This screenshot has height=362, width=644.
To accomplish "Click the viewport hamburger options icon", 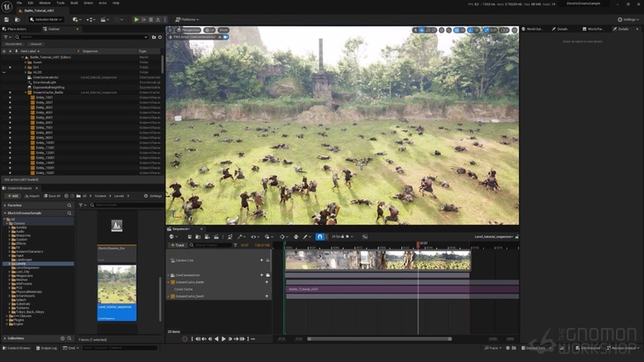I will [x=171, y=30].
